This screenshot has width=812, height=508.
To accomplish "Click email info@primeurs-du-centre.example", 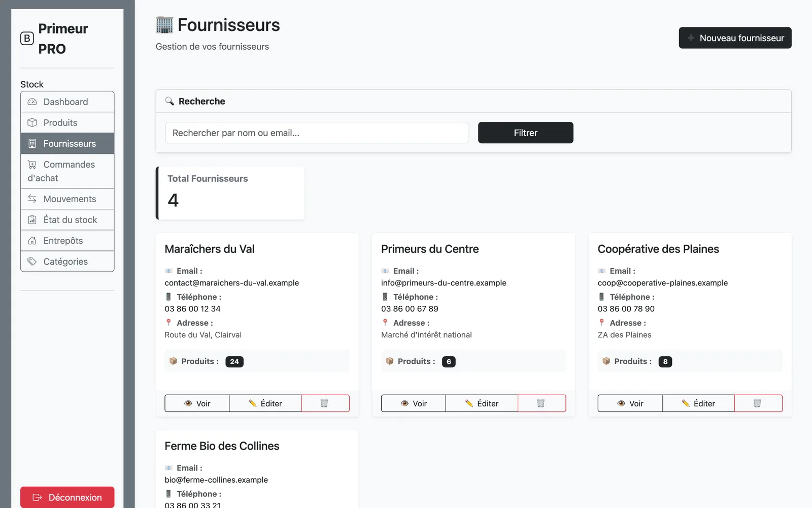I will (444, 283).
